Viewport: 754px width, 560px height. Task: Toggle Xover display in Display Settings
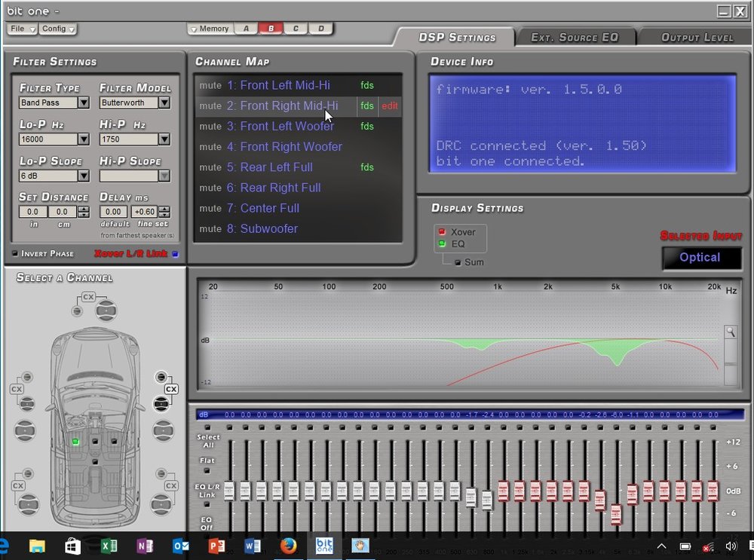442,231
